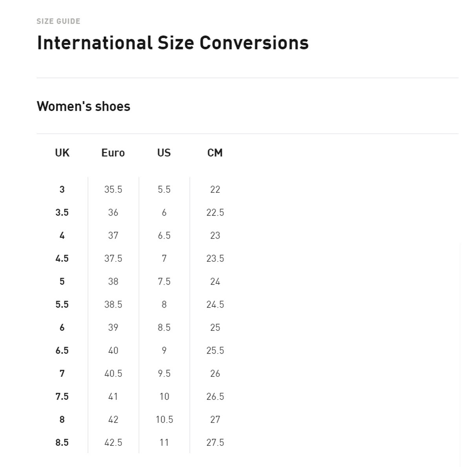Click the US column header
The height and width of the screenshot is (467, 476).
click(164, 153)
